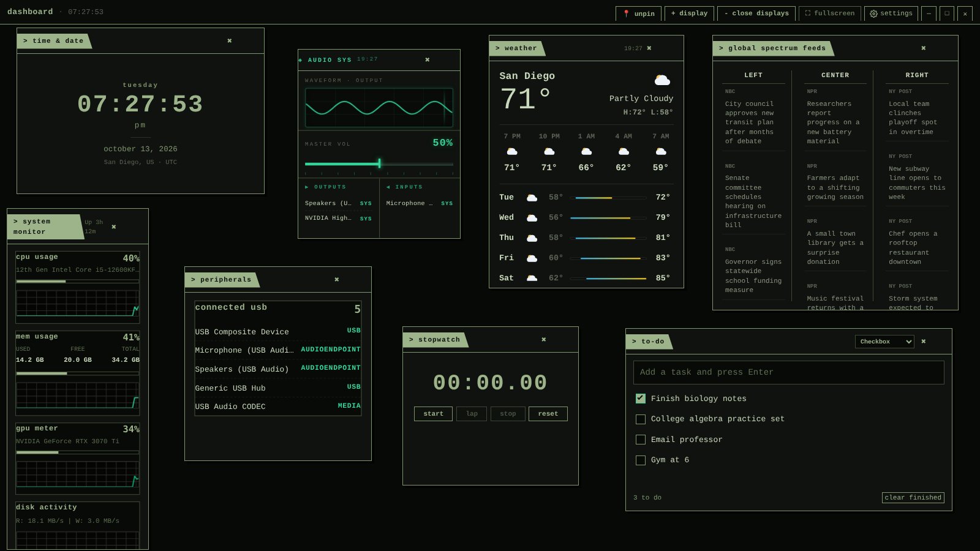Select Speakers output device row

pos(338,203)
